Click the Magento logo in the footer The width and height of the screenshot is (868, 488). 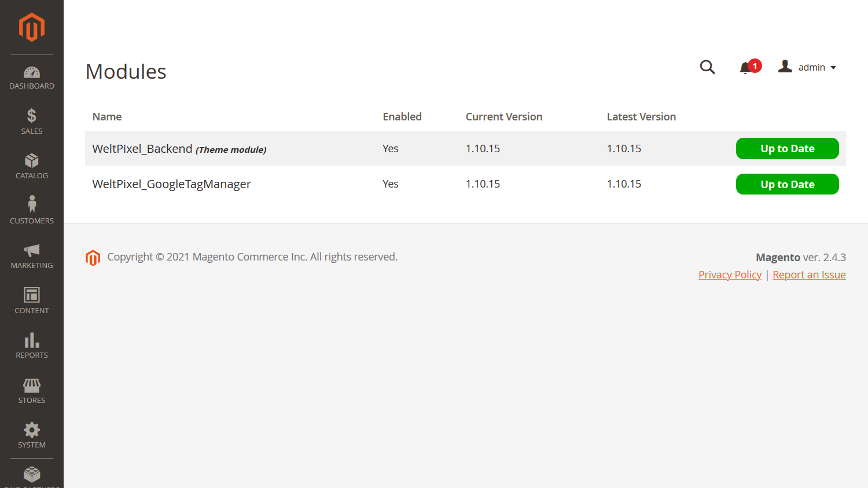[93, 258]
